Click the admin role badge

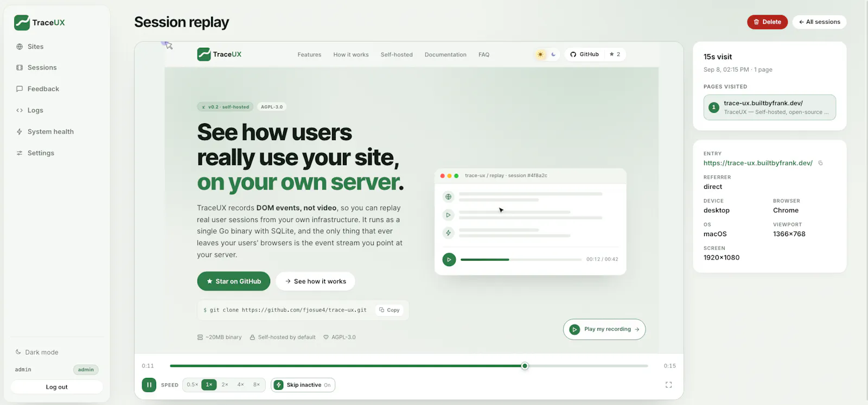86,370
